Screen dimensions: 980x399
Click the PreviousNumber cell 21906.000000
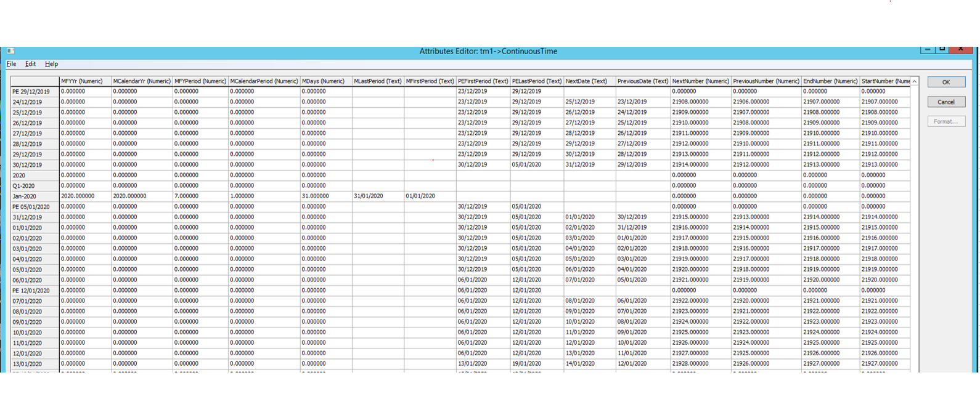766,102
